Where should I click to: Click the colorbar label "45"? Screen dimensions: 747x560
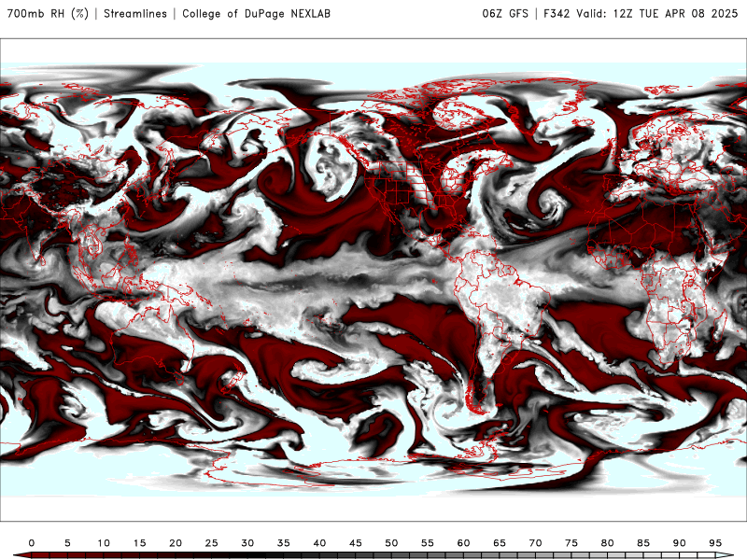coord(356,543)
